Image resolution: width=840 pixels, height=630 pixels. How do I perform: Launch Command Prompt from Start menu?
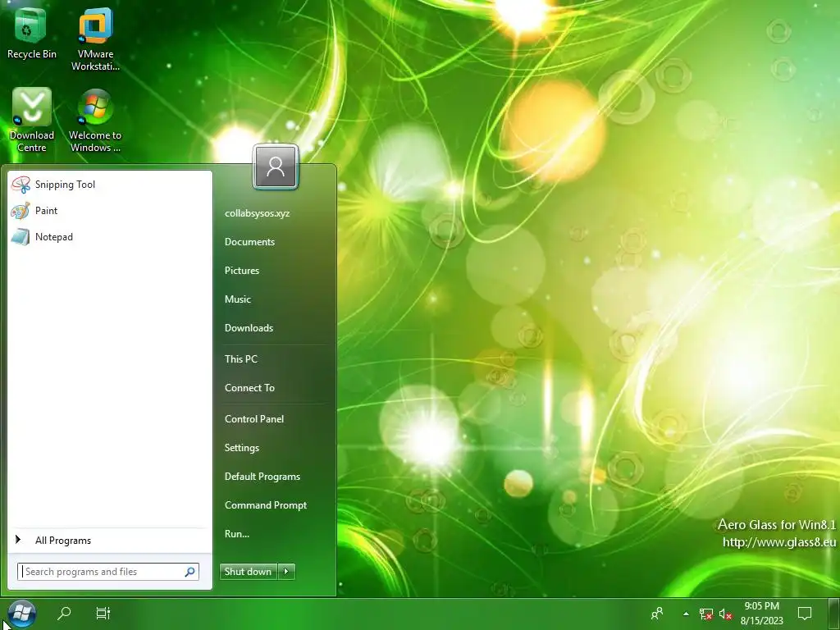(266, 505)
